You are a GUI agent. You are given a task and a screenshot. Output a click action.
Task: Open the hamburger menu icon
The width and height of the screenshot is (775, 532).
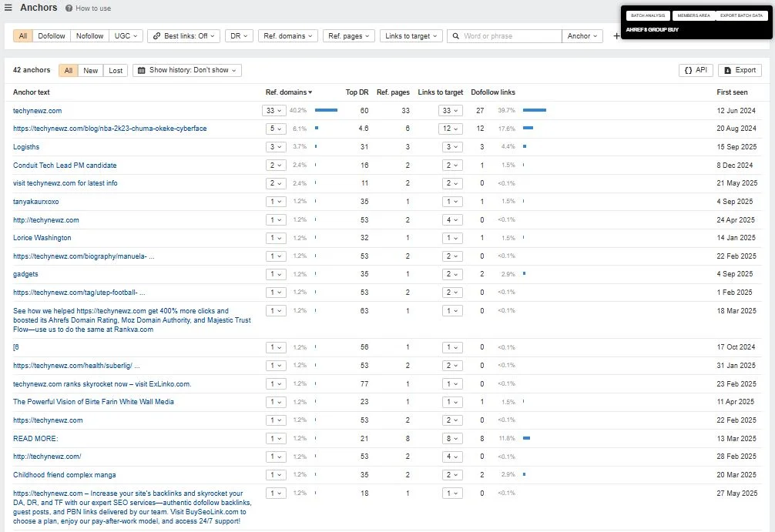[8, 8]
